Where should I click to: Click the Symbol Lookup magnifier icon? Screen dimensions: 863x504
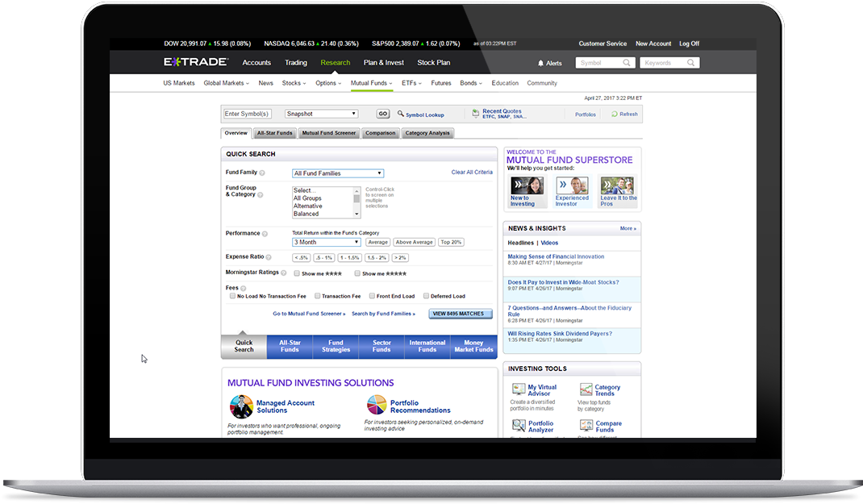401,115
